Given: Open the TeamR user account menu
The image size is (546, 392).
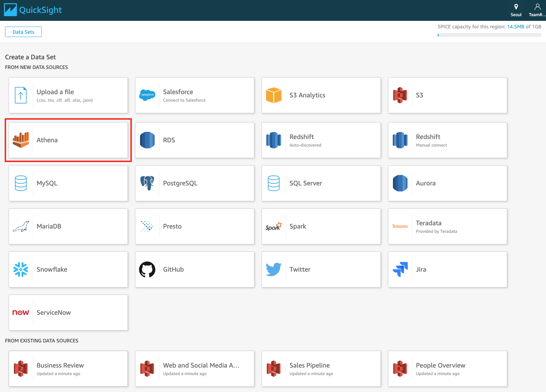Looking at the screenshot, I should point(537,10).
